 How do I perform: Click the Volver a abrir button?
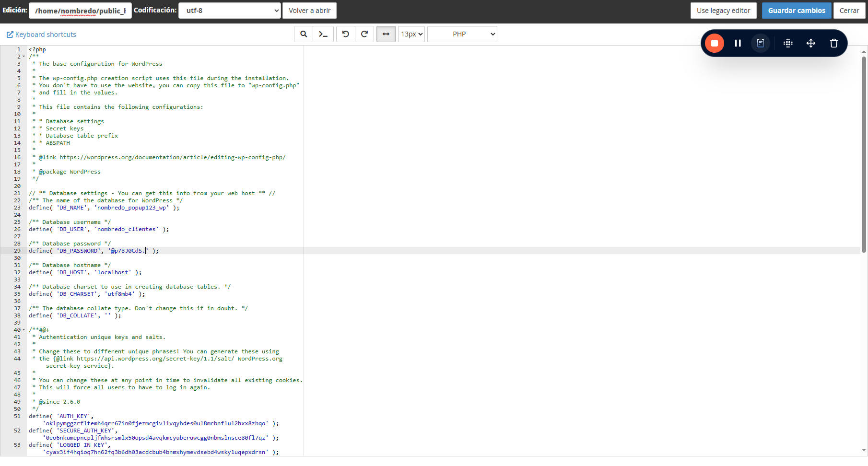click(x=310, y=11)
